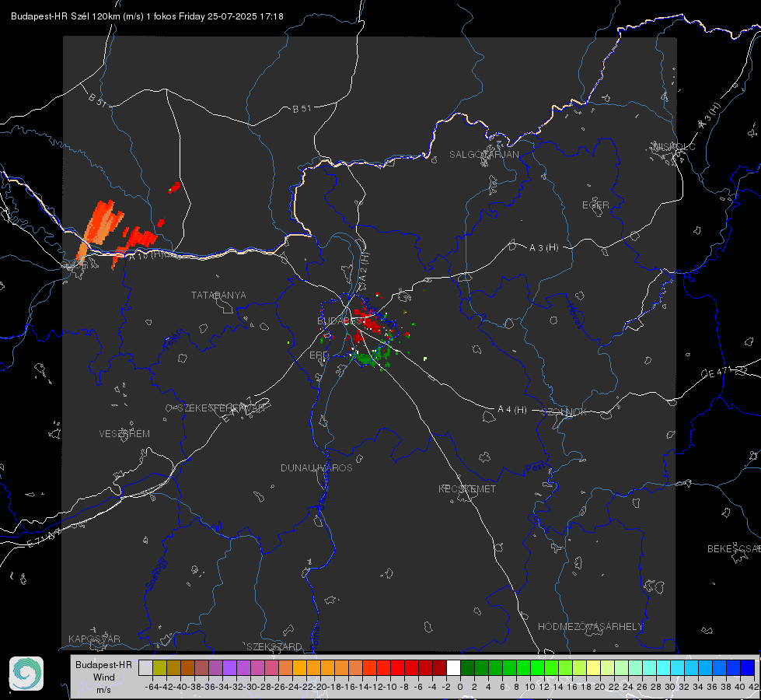Click the red echo cluster over Budapest
Screen dimensions: 761x700
(x=367, y=322)
